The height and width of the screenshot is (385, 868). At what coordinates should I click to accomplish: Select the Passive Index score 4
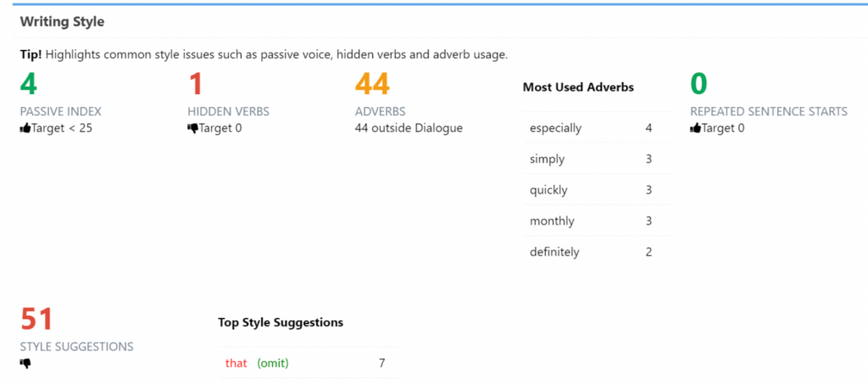point(29,84)
